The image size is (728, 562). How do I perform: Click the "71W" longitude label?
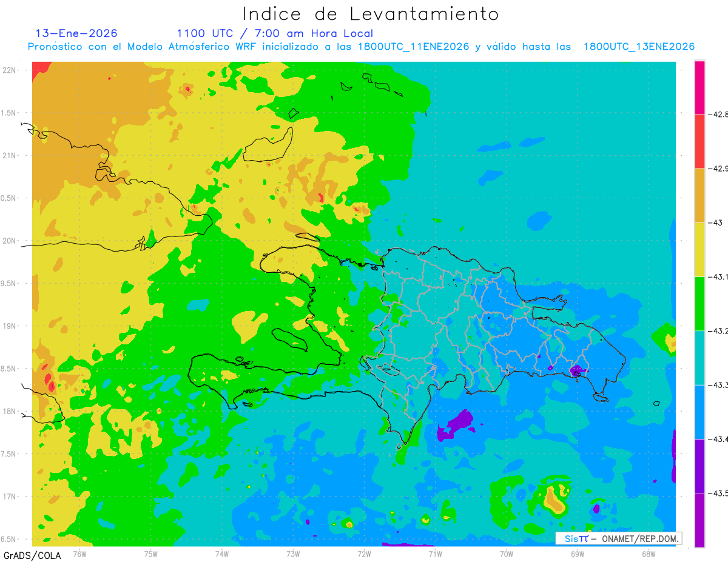click(x=435, y=554)
